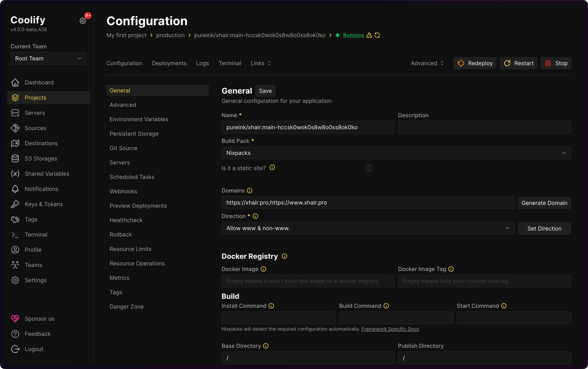Focus the Description input field

pos(485,127)
